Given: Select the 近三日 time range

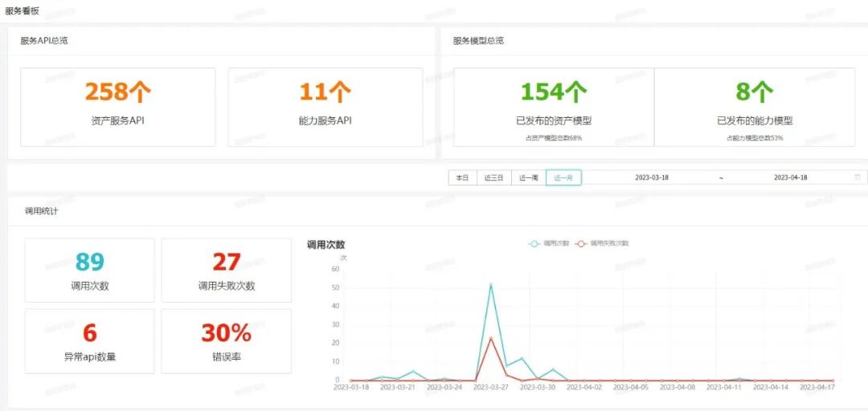Looking at the screenshot, I should [493, 177].
